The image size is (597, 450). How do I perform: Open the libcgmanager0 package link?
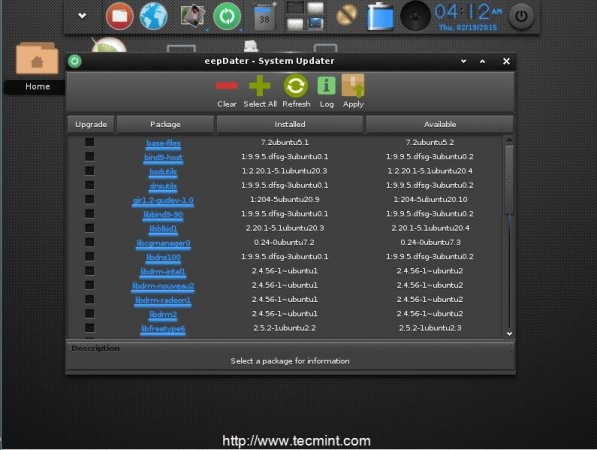coord(163,243)
